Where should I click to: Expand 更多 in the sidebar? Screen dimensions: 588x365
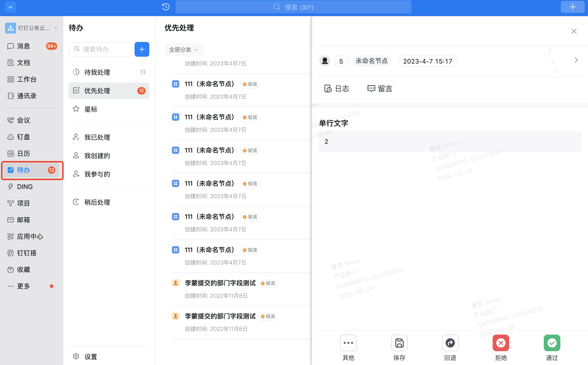(31, 286)
